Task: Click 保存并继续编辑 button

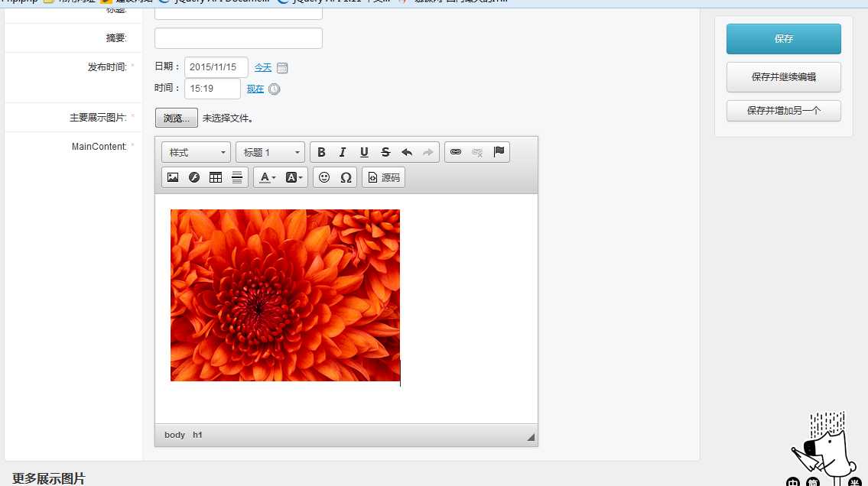Action: pyautogui.click(x=783, y=77)
